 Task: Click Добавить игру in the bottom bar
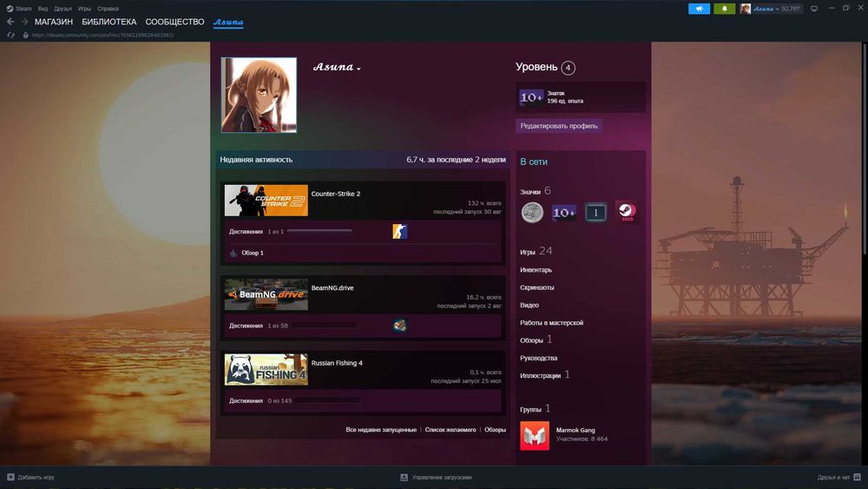click(36, 477)
